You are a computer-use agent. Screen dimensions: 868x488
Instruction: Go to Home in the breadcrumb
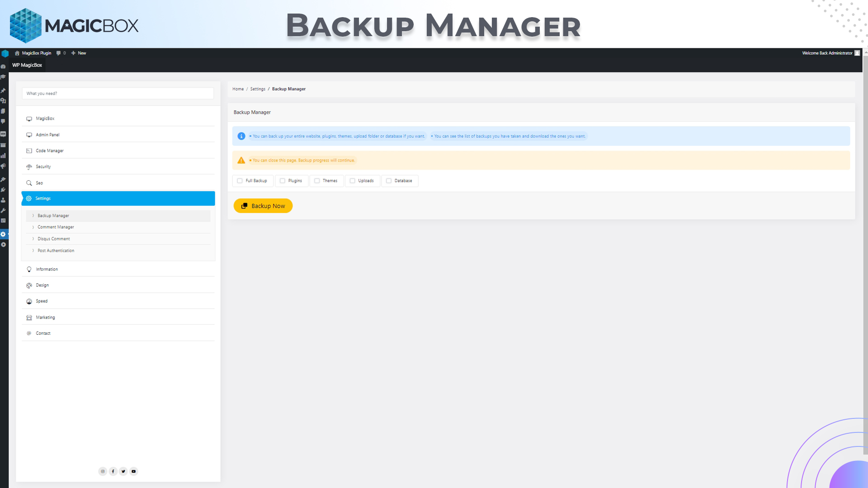[238, 89]
